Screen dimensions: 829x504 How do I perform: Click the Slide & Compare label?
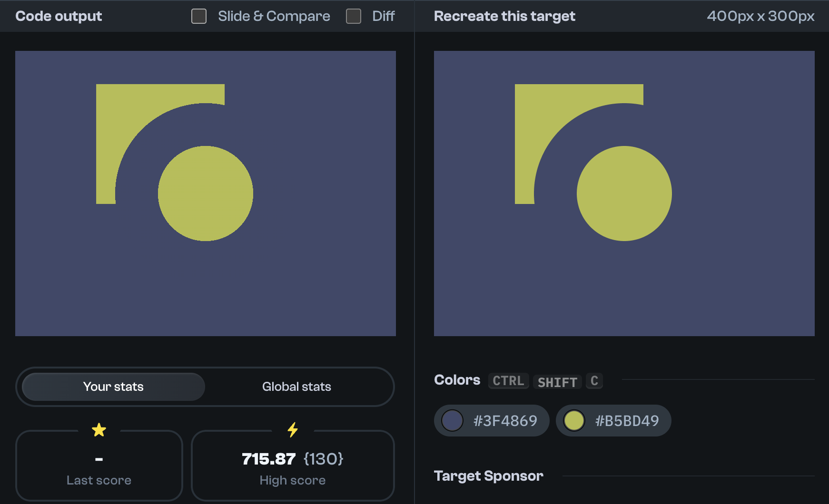point(274,16)
